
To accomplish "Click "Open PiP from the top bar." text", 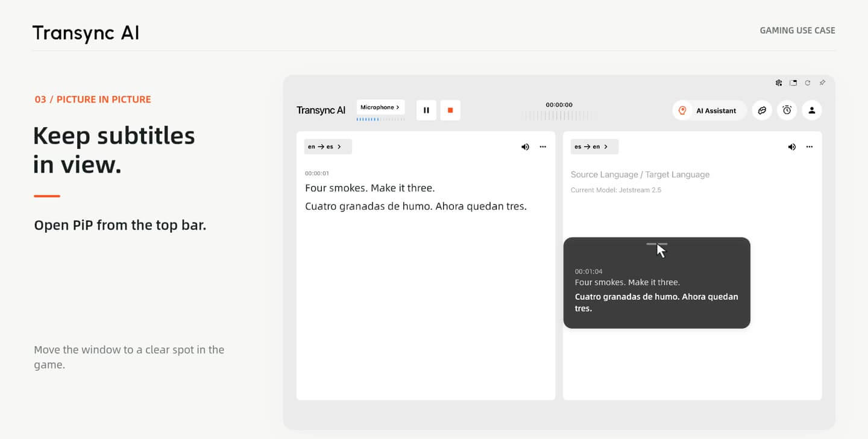I will pyautogui.click(x=120, y=226).
